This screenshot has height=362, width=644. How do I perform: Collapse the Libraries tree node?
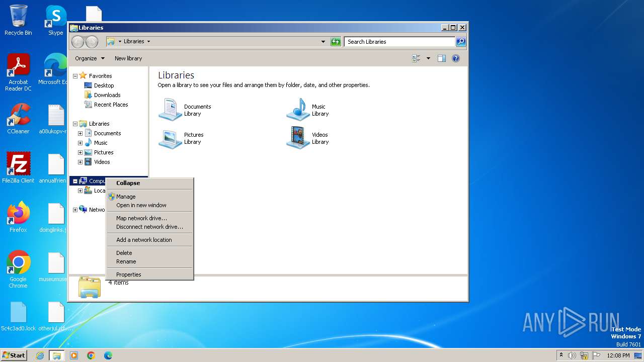click(75, 124)
